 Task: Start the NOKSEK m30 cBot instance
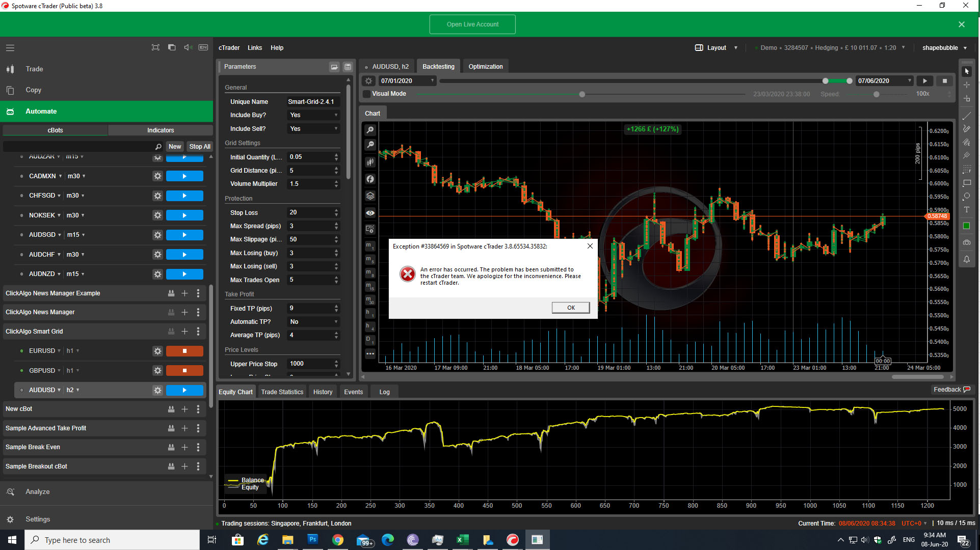(184, 215)
